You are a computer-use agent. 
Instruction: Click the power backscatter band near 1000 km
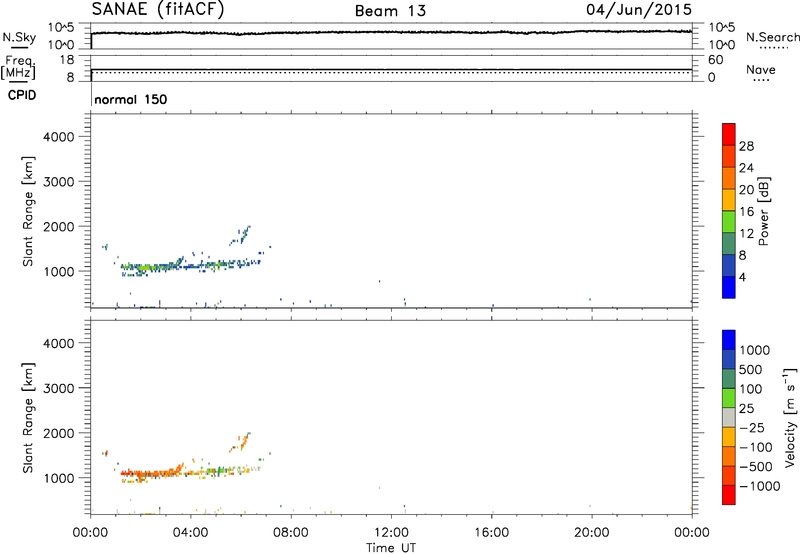coord(191,266)
